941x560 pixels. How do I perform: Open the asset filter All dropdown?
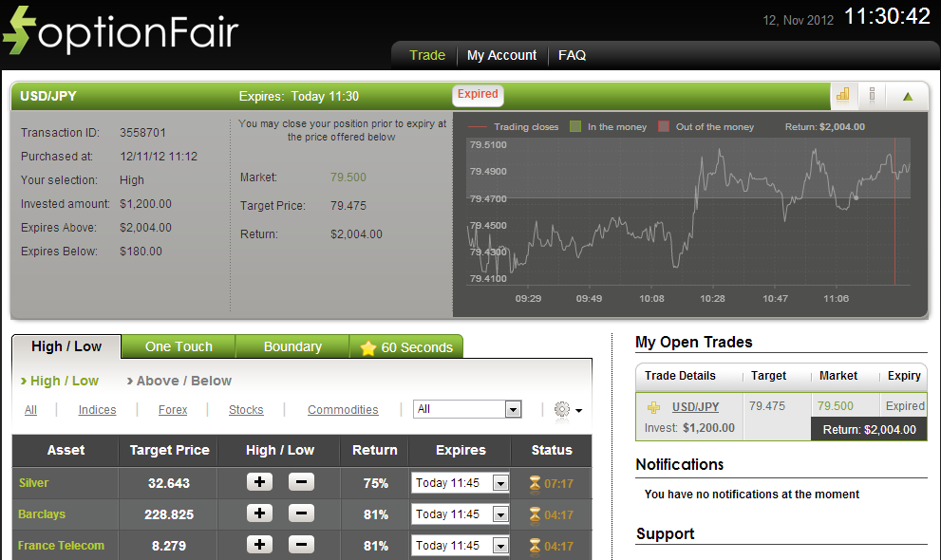click(467, 409)
